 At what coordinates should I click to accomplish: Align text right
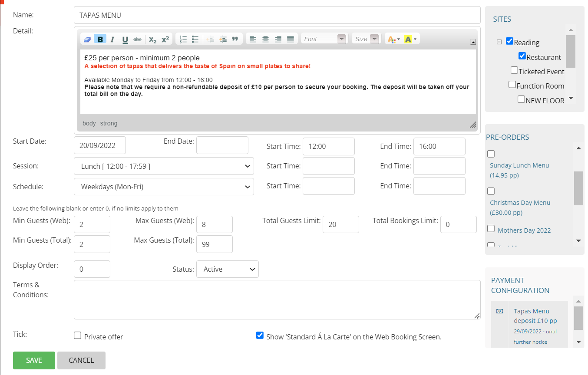[x=278, y=39]
